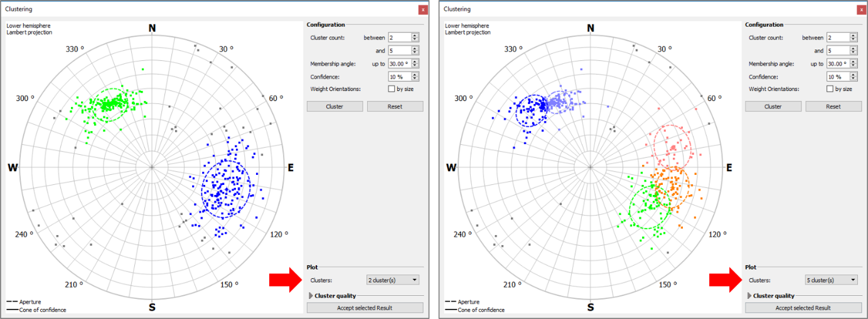Click the E label in right plot
This screenshot has height=319, width=868.
(x=729, y=167)
